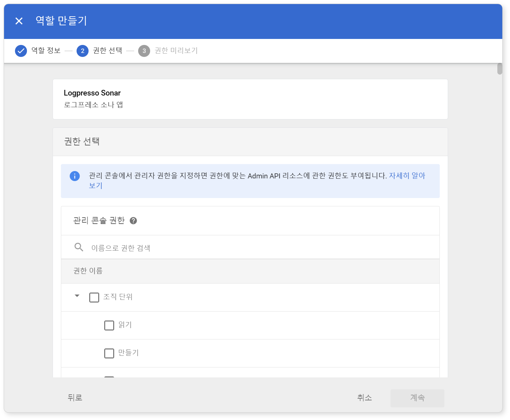Click the 관리 콘솔 권한 heading
The height and width of the screenshot is (420, 510).
click(99, 221)
